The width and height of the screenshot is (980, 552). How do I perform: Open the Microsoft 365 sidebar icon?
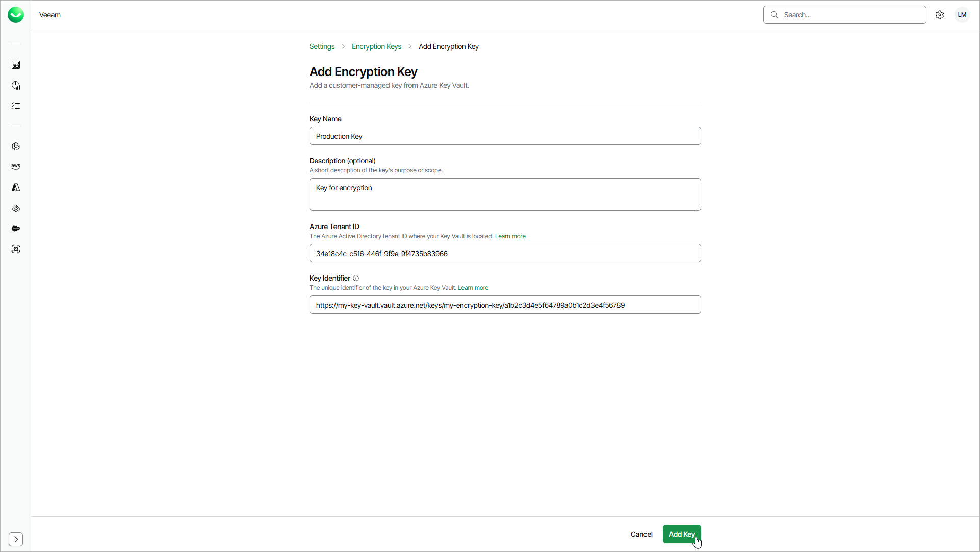coord(16,146)
